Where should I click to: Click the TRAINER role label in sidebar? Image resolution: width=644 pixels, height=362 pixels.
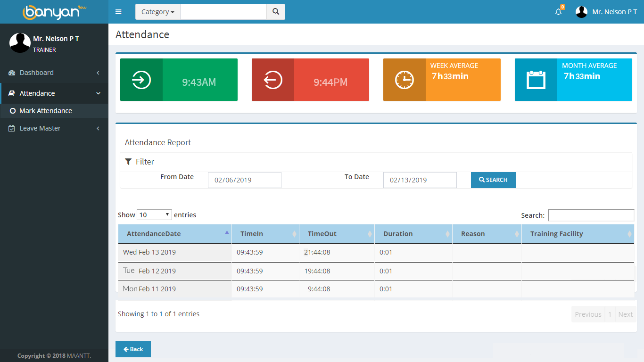coord(44,49)
